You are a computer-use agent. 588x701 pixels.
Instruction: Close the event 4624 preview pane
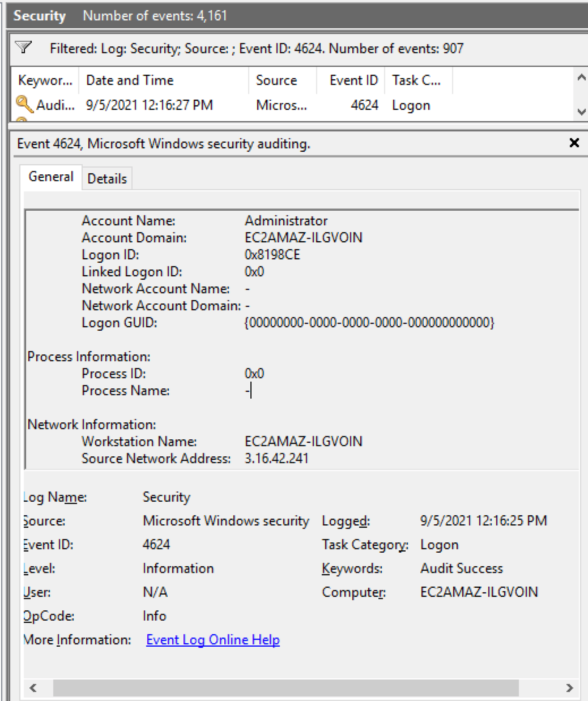coord(574,143)
